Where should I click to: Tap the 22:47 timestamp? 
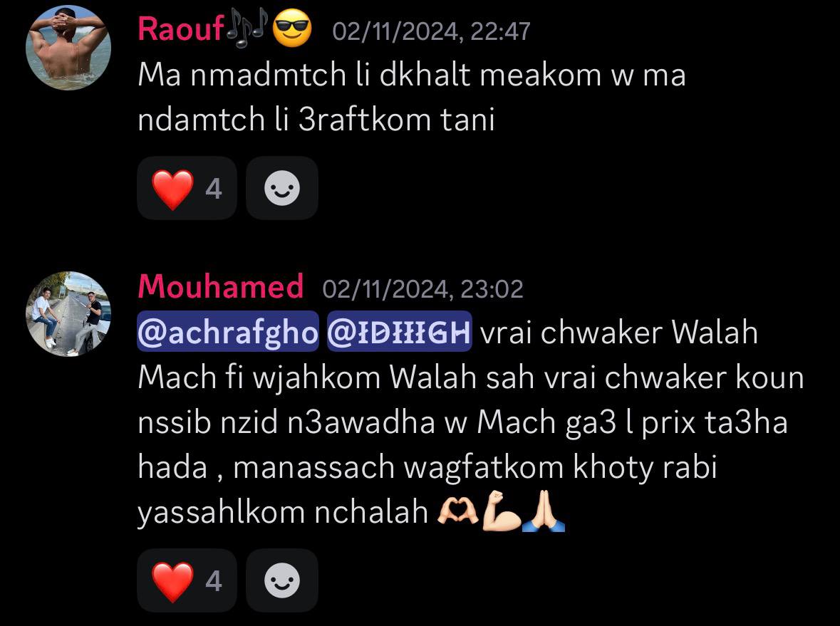click(x=431, y=31)
